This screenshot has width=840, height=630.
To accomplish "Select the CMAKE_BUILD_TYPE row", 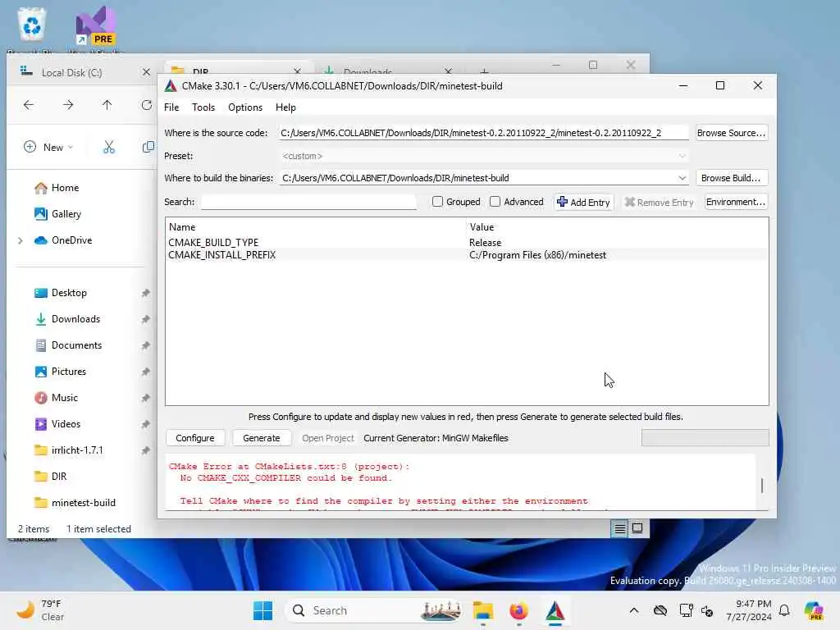I will click(x=467, y=243).
